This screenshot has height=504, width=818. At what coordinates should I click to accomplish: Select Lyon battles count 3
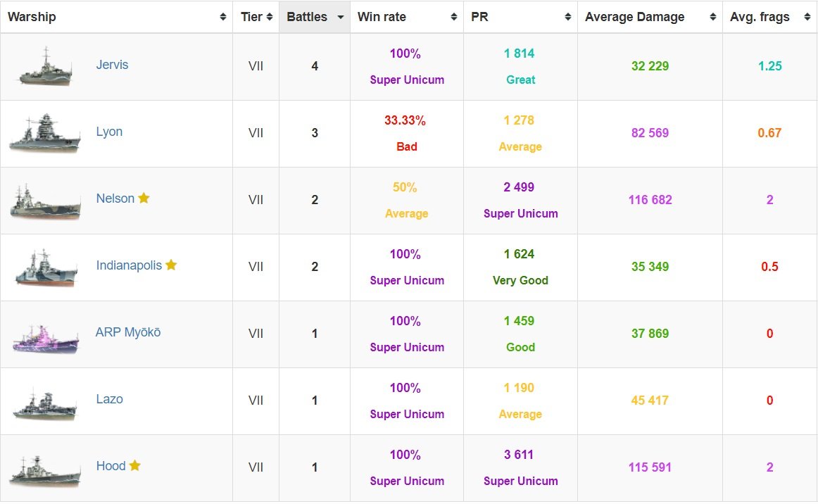coord(315,132)
